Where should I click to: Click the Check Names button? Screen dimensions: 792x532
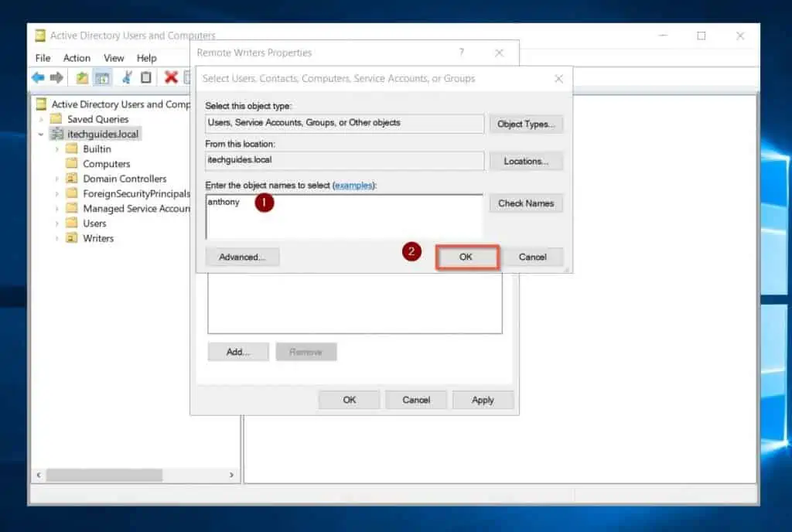point(526,203)
